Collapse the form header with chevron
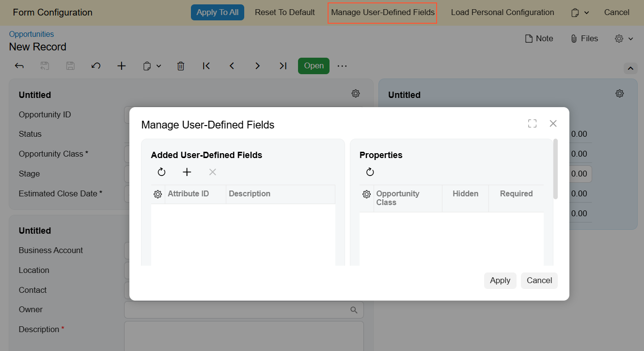 point(630,68)
